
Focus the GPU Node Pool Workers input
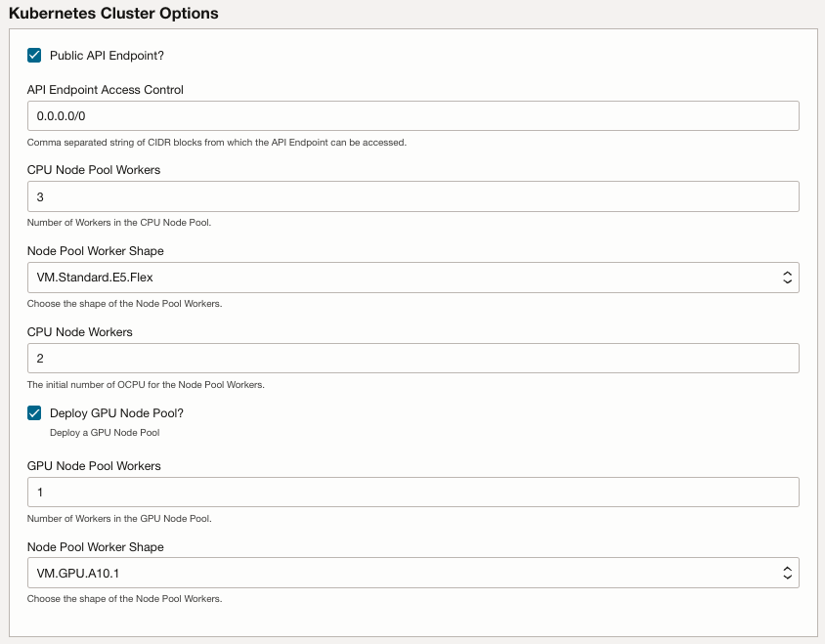[x=412, y=492]
